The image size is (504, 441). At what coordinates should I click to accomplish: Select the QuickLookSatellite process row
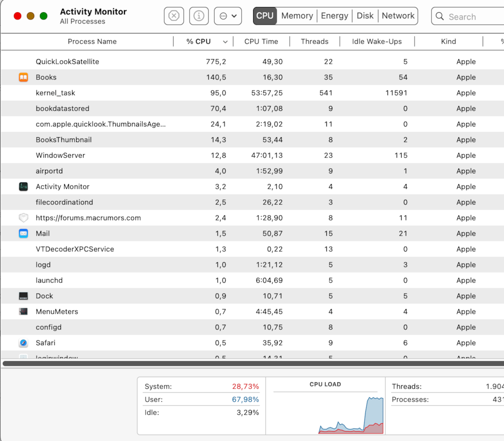pyautogui.click(x=252, y=61)
